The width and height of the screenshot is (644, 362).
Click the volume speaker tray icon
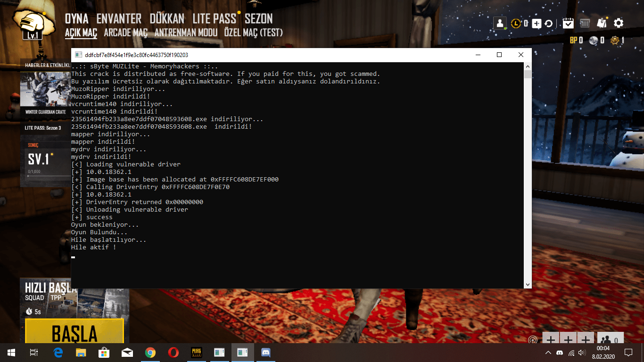tap(583, 353)
